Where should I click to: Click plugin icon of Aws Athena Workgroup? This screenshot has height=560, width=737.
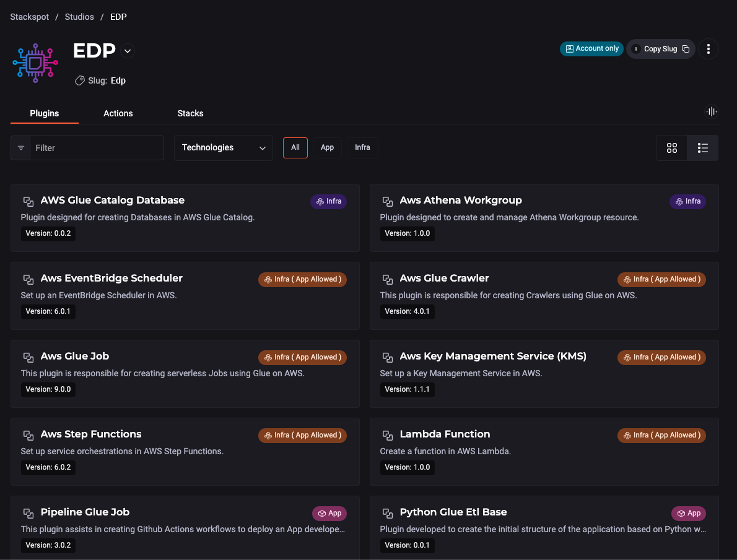[x=388, y=202]
